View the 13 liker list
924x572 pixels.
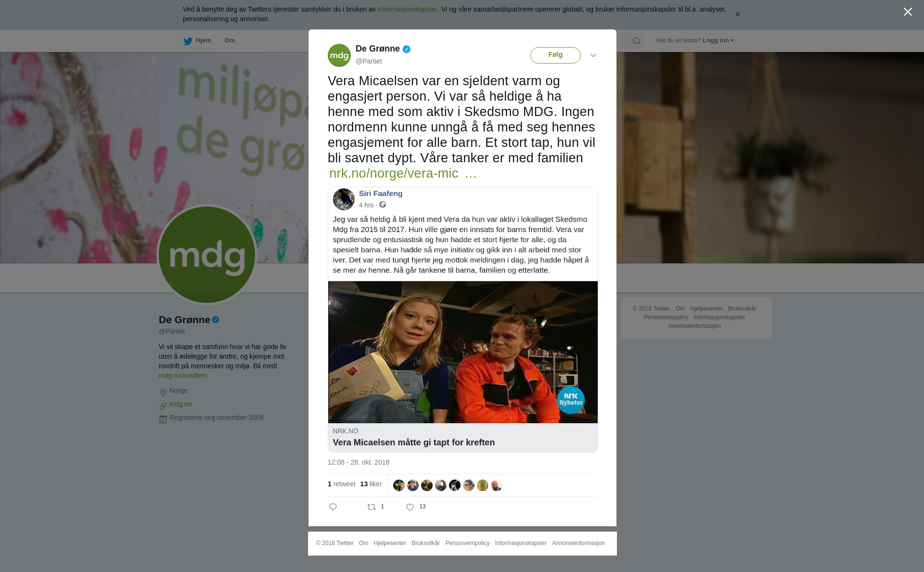click(x=371, y=484)
